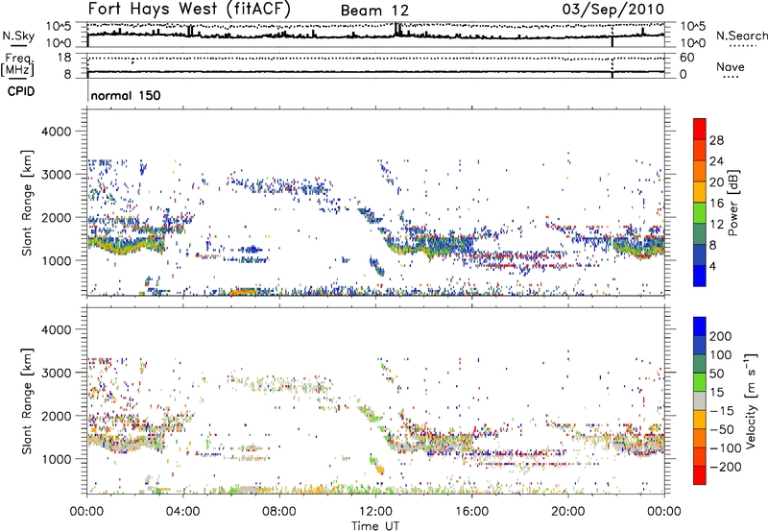Click the gray segment of Velocity colorbar
768x532 pixels.
pyautogui.click(x=700, y=400)
